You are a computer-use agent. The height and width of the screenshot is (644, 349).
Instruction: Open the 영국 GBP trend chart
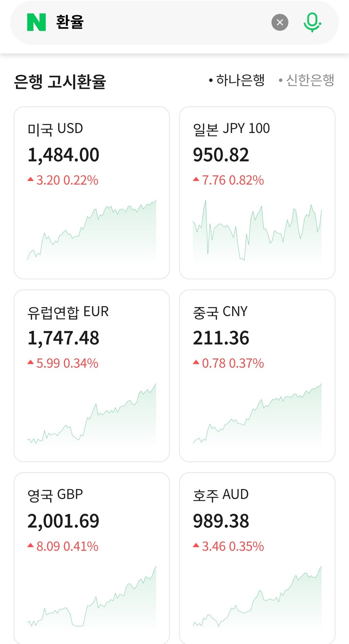[92, 598]
